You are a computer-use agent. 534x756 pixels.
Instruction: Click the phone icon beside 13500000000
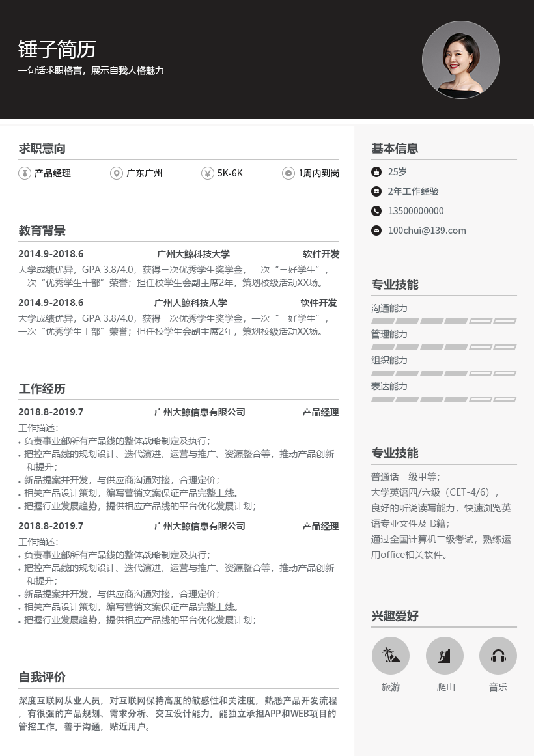click(376, 211)
